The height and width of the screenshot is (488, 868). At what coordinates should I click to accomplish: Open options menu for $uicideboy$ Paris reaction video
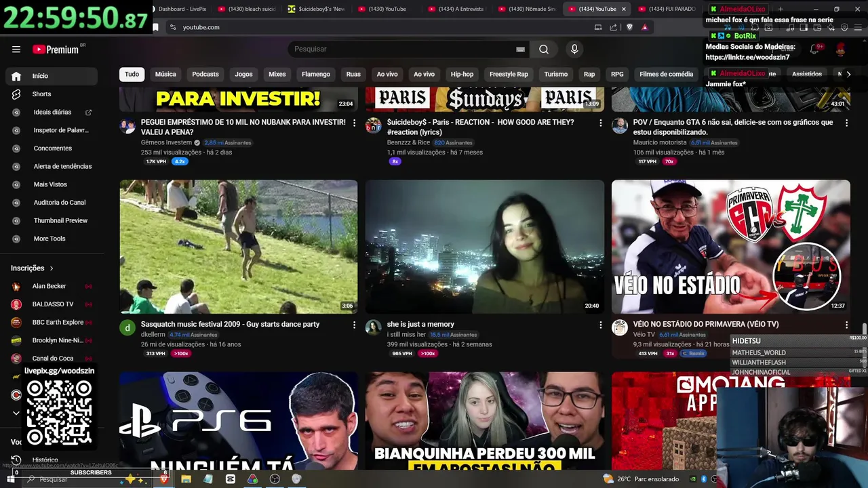tap(600, 123)
